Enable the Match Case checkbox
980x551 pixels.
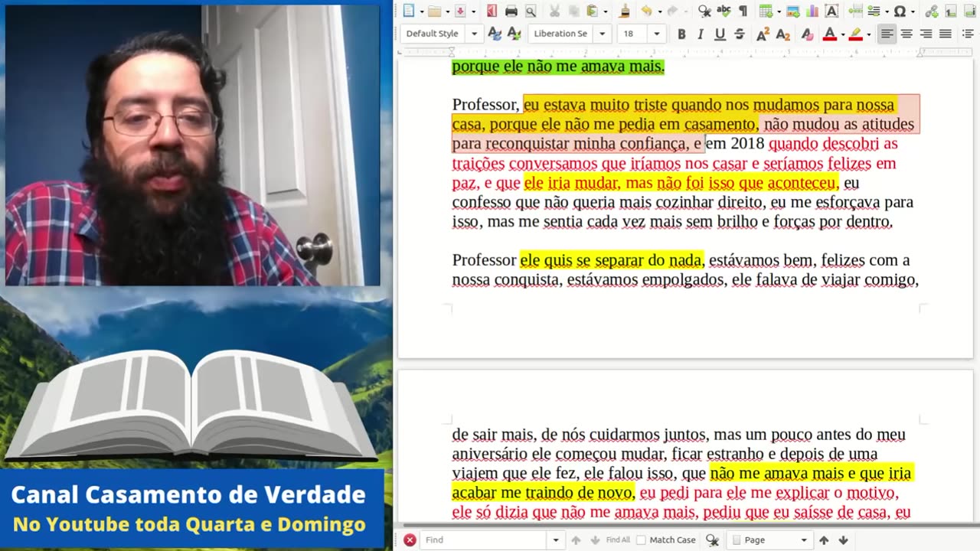point(642,540)
